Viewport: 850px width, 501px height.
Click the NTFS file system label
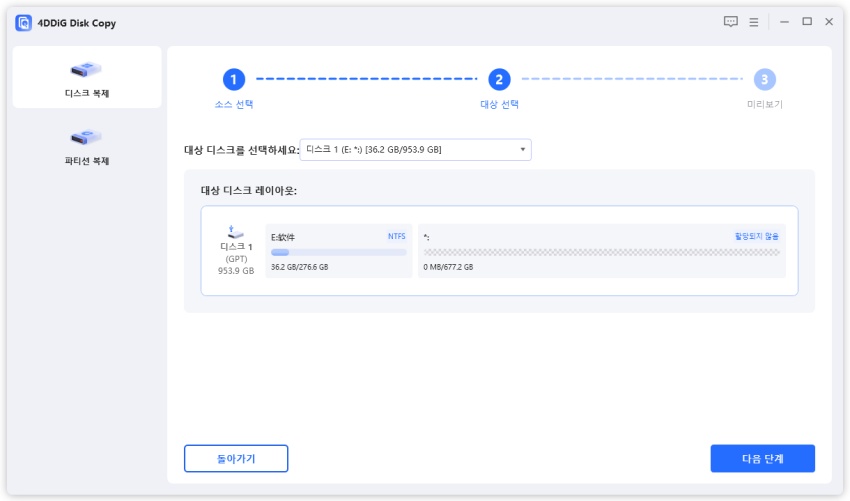[396, 236]
